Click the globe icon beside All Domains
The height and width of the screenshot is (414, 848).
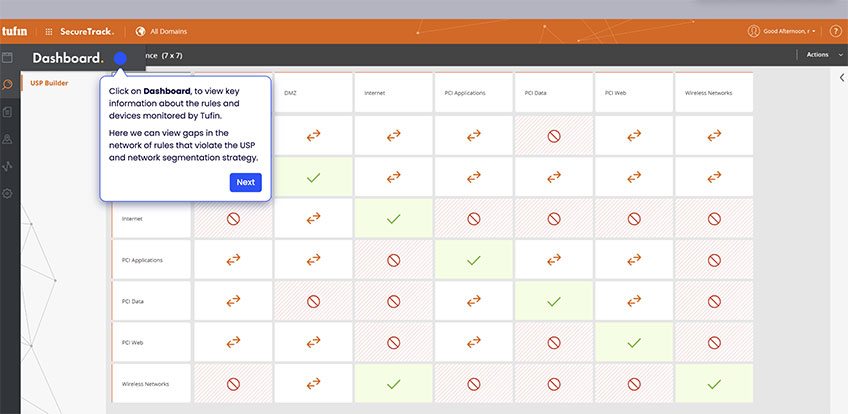coord(140,31)
